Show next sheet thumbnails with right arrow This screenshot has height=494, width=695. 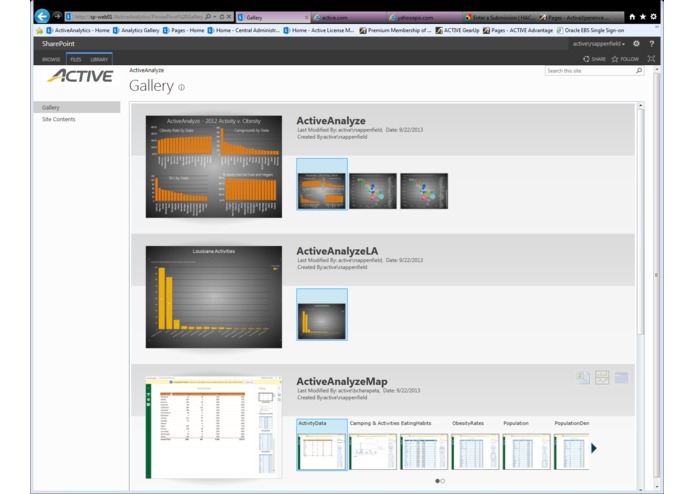click(594, 448)
